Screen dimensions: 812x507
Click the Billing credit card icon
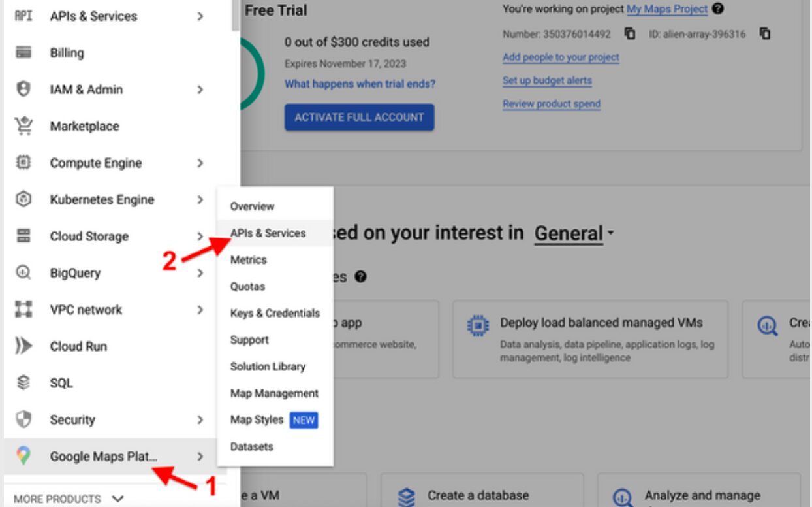tap(23, 53)
